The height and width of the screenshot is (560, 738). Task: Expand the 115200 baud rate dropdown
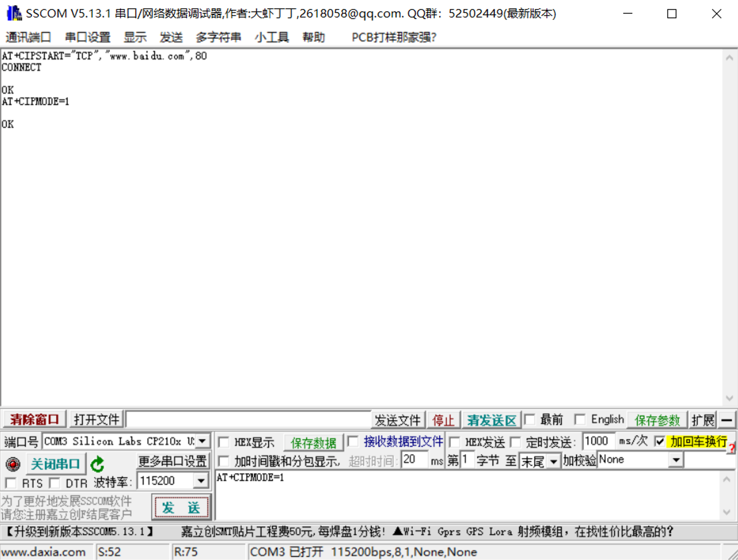pyautogui.click(x=201, y=481)
